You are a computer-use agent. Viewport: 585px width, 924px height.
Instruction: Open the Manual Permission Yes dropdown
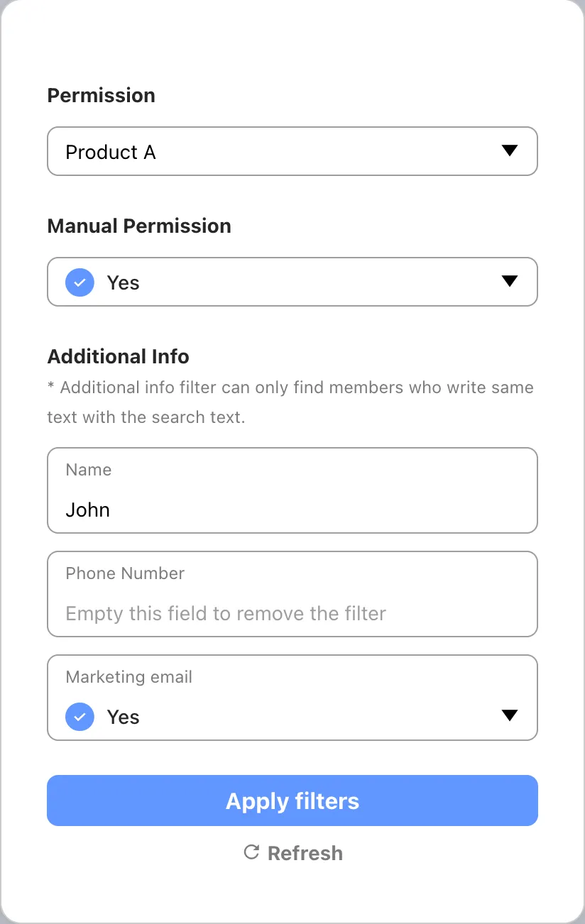[291, 282]
